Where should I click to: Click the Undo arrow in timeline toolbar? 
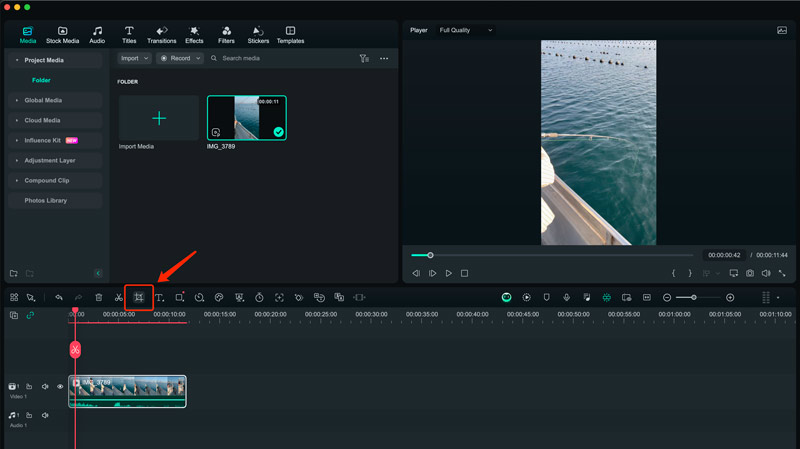(x=59, y=297)
